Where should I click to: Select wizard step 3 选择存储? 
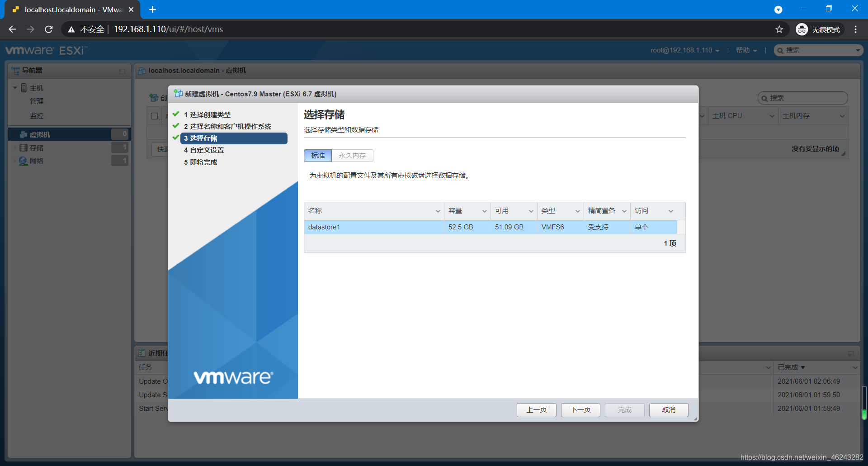[x=234, y=138]
